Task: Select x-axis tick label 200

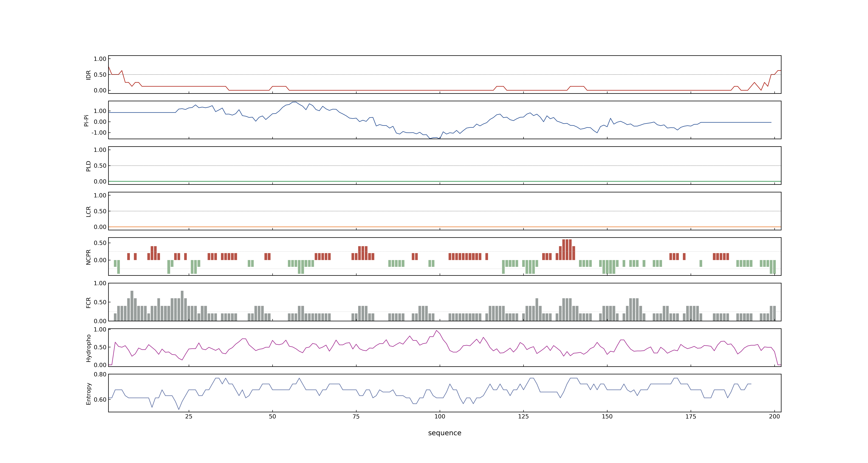Action: 774,416
